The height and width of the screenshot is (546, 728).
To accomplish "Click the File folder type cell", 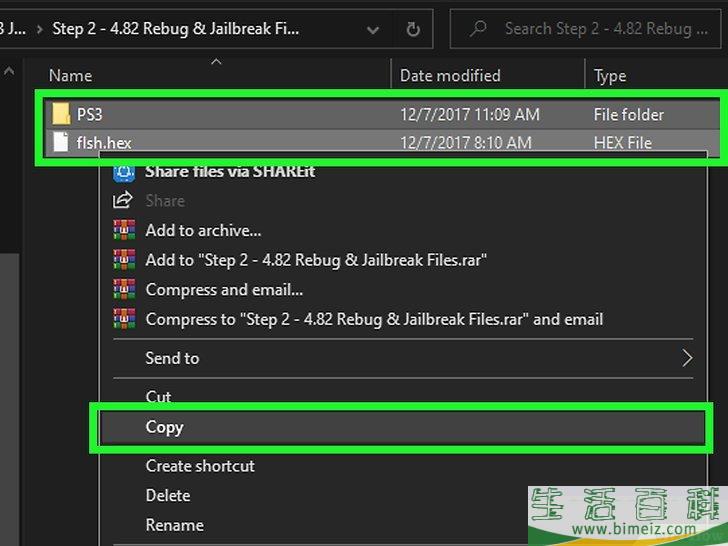I will 629,115.
